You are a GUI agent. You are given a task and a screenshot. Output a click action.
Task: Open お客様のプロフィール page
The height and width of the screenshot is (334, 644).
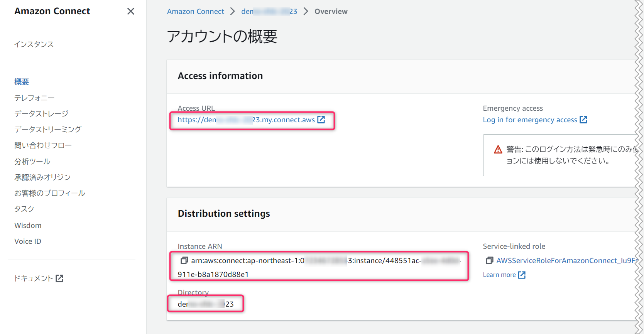(50, 193)
